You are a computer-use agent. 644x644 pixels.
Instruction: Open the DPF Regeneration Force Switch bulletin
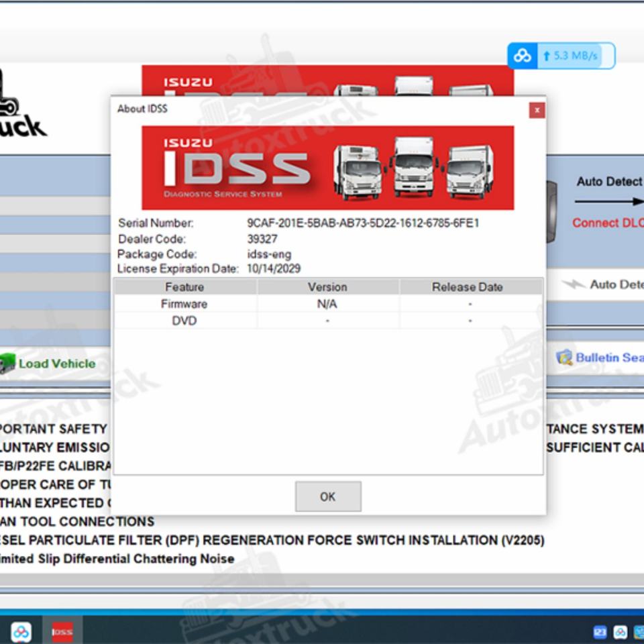coord(272,540)
